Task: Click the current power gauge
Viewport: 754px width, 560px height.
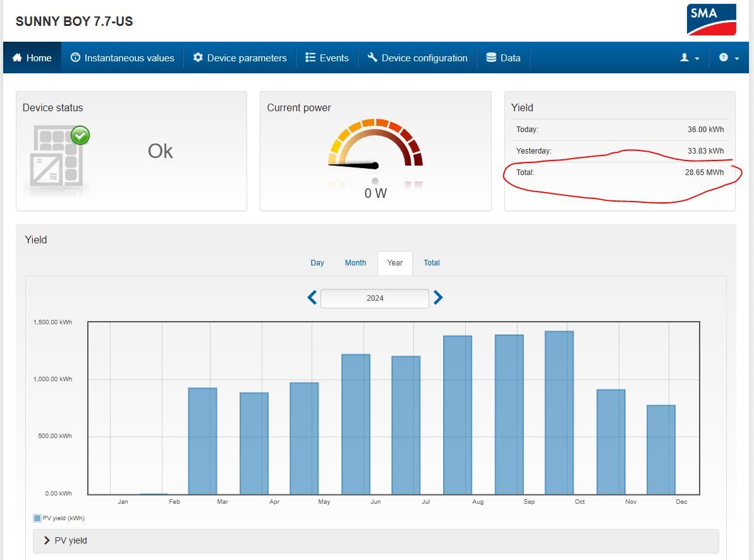Action: click(x=375, y=144)
